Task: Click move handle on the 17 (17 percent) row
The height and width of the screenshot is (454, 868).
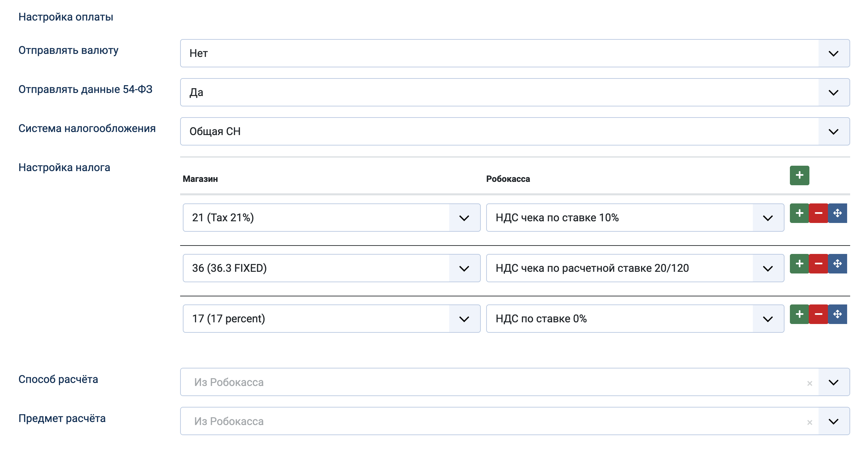Action: [x=837, y=314]
